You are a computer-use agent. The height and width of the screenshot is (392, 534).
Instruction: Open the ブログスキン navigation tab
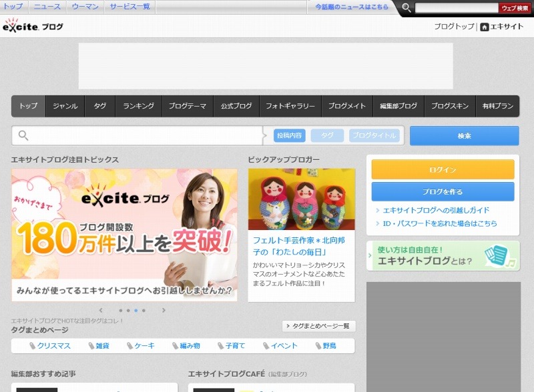coord(450,106)
